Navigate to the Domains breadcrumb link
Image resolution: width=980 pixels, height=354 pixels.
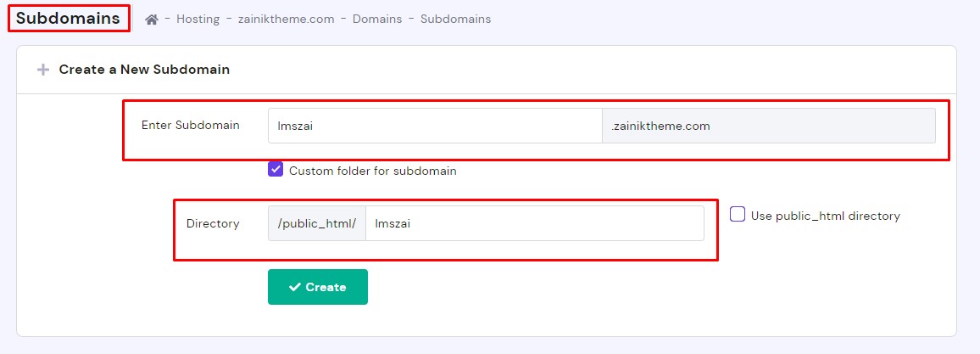377,19
